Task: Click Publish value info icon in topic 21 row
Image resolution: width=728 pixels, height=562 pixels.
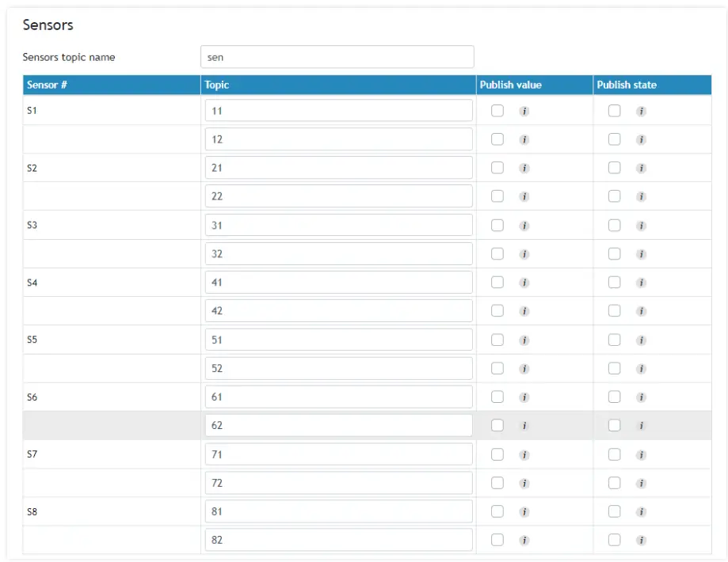Action: coord(524,169)
